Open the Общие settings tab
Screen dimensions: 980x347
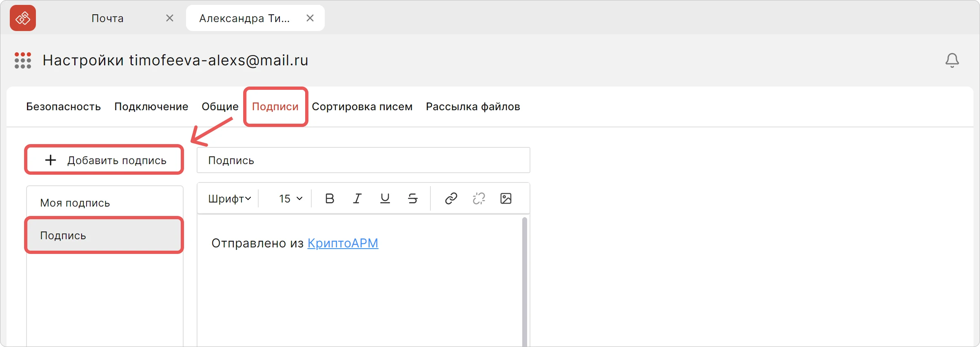pyautogui.click(x=220, y=107)
